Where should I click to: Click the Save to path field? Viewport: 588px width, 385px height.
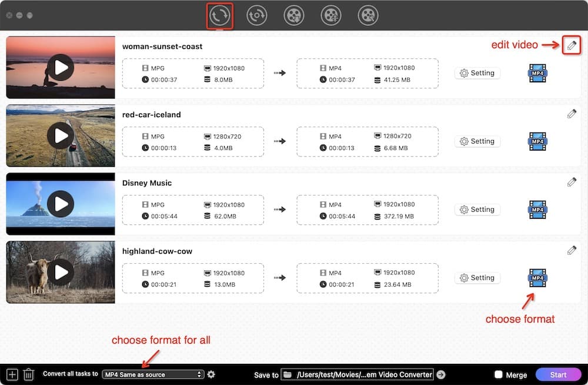point(358,374)
